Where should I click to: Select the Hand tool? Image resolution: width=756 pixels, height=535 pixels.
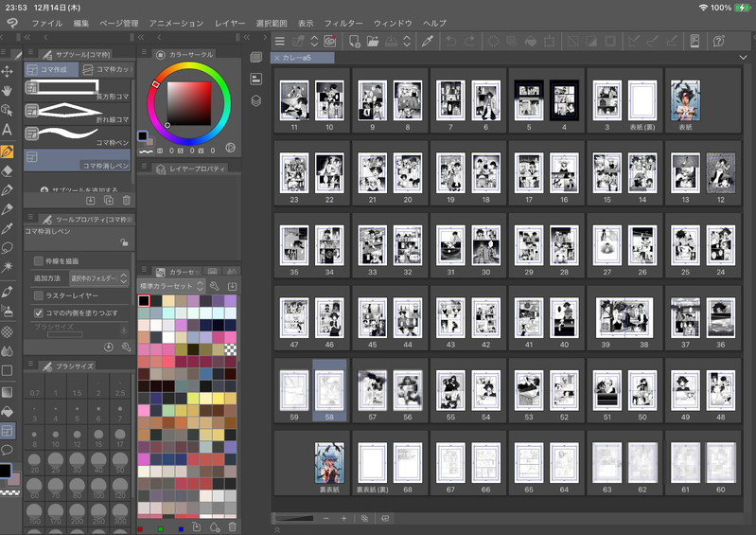click(x=7, y=91)
